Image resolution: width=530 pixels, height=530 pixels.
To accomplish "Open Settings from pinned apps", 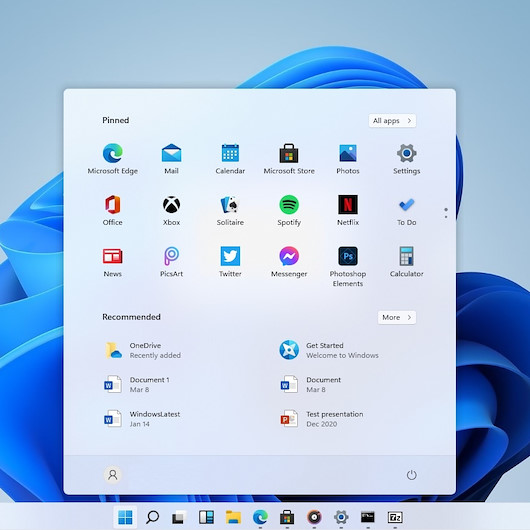I will coord(407,159).
